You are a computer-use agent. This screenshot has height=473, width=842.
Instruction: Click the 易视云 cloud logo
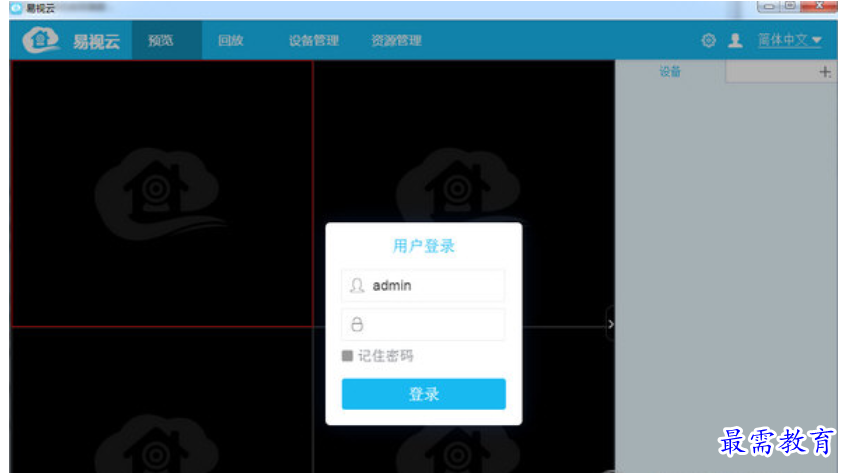(41, 40)
